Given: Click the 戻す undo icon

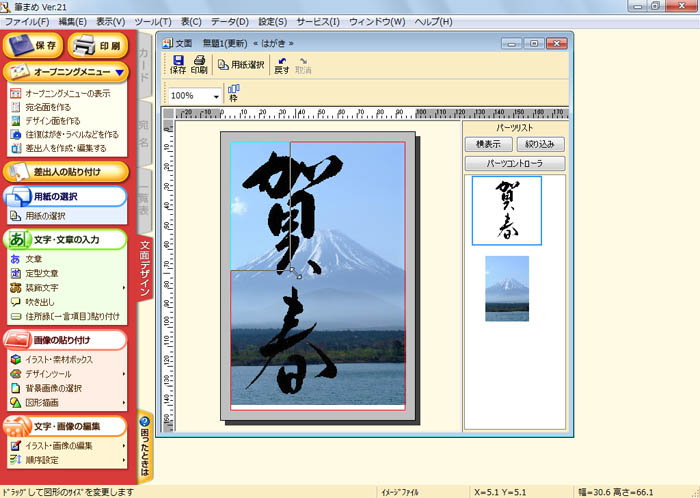Looking at the screenshot, I should tap(282, 64).
